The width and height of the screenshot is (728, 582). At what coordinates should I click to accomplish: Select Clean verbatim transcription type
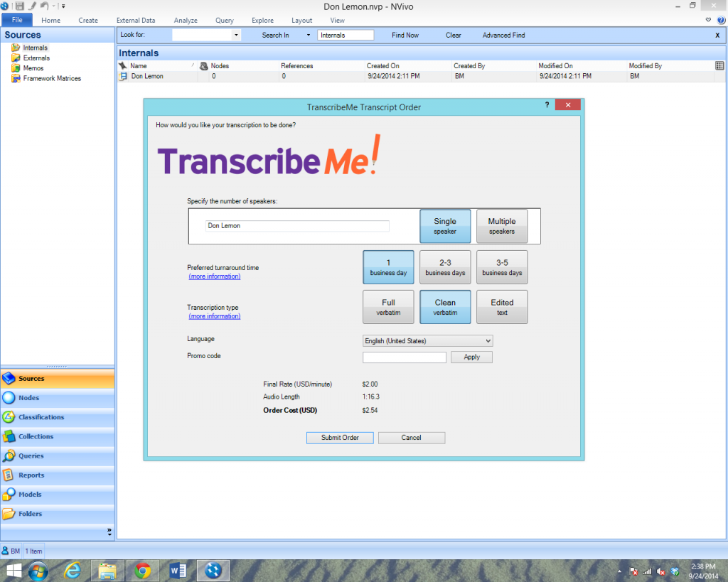[x=445, y=307]
